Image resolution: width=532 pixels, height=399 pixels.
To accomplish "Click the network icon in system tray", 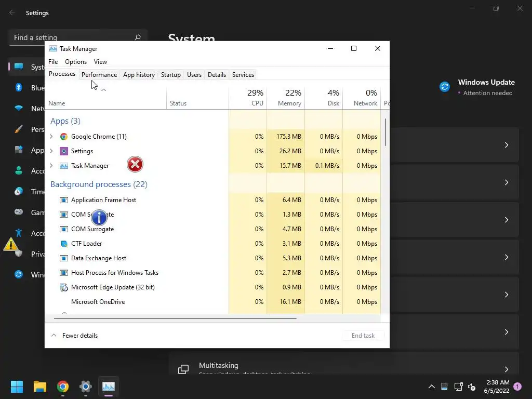I will tap(458, 387).
